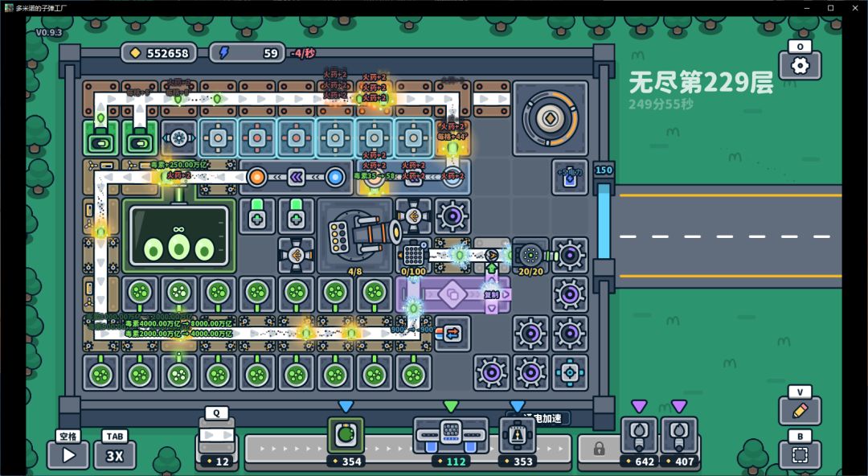Viewport: 868px width, 476px height.
Task: Select the large circular coin core machine
Action: click(551, 118)
